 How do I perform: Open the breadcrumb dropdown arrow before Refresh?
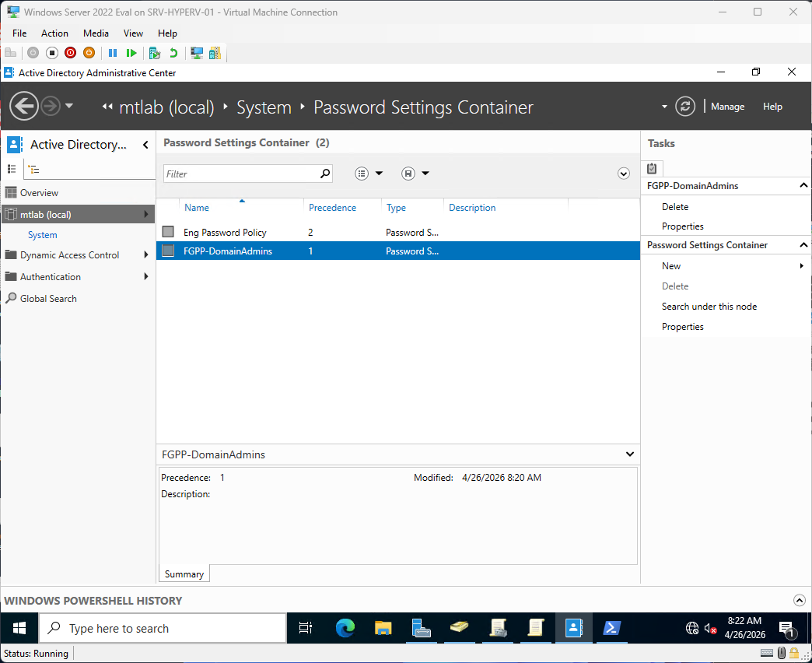(664, 107)
